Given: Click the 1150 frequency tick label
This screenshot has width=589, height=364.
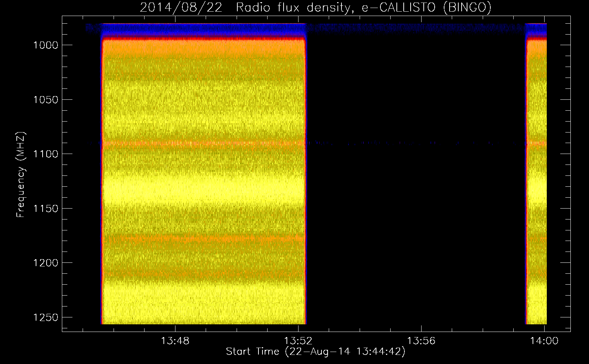Looking at the screenshot, I should tap(46, 209).
